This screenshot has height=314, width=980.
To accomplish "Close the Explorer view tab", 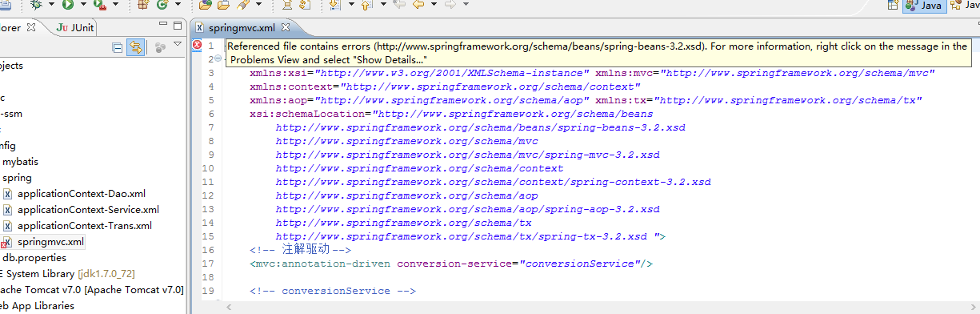I will [x=32, y=27].
